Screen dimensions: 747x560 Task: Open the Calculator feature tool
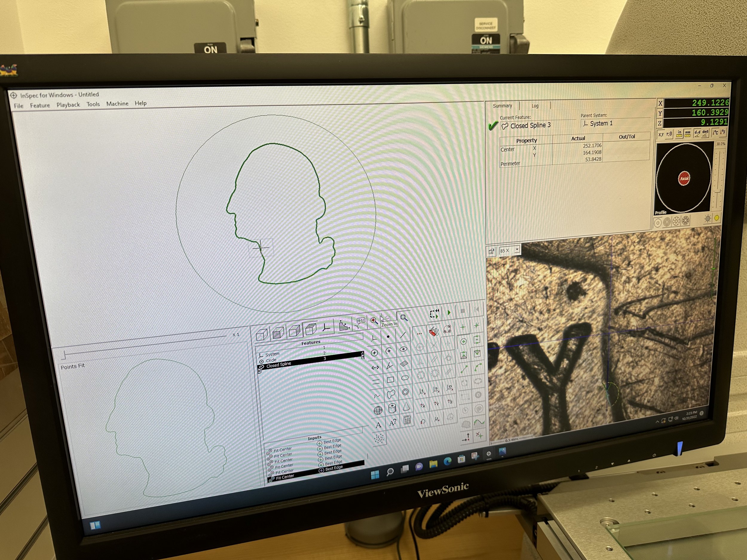[407, 420]
